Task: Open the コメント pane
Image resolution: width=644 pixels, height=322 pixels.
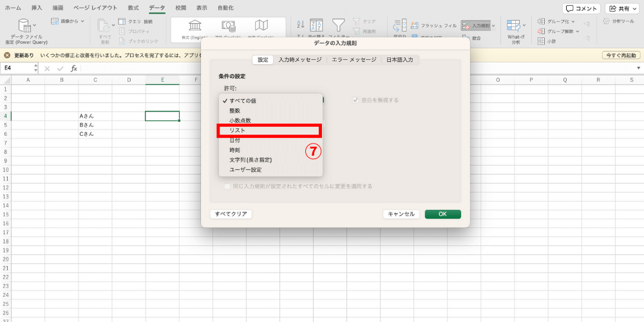Action: (581, 8)
